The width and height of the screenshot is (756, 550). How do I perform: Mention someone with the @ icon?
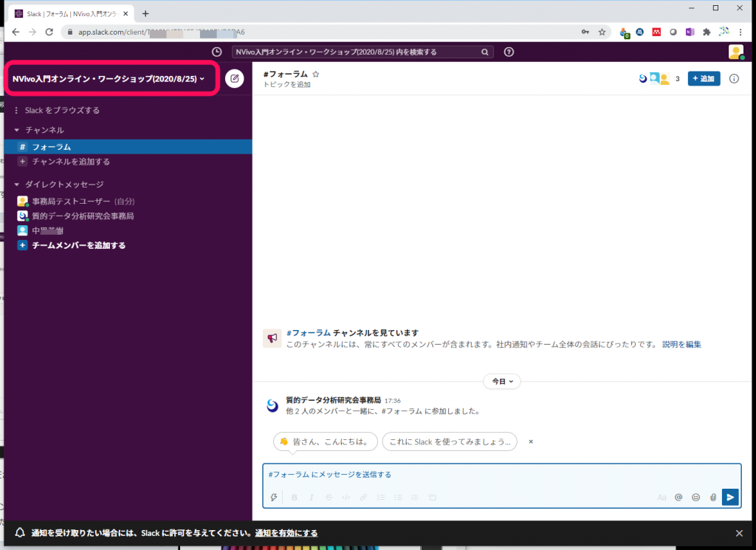(x=678, y=498)
